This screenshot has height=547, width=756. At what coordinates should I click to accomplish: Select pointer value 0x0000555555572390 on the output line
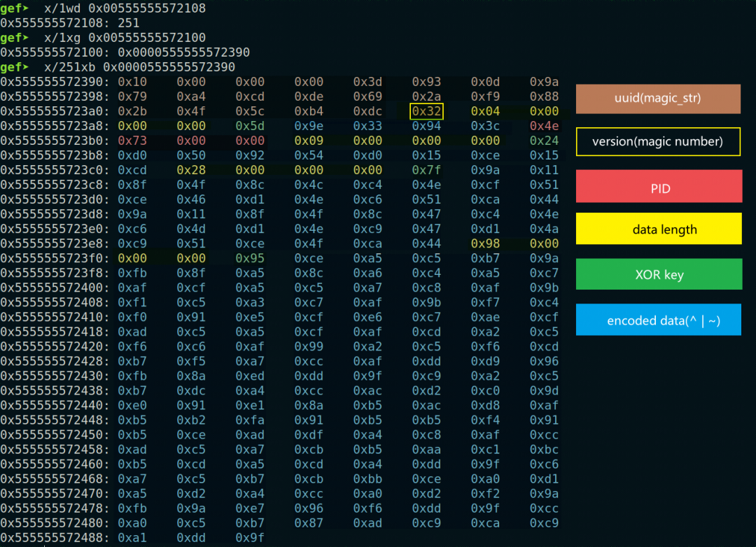point(183,52)
